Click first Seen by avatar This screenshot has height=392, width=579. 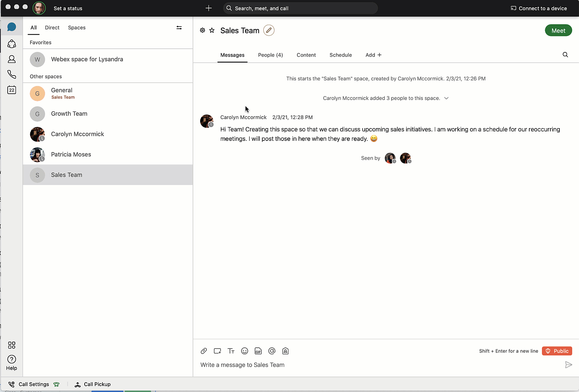click(390, 158)
